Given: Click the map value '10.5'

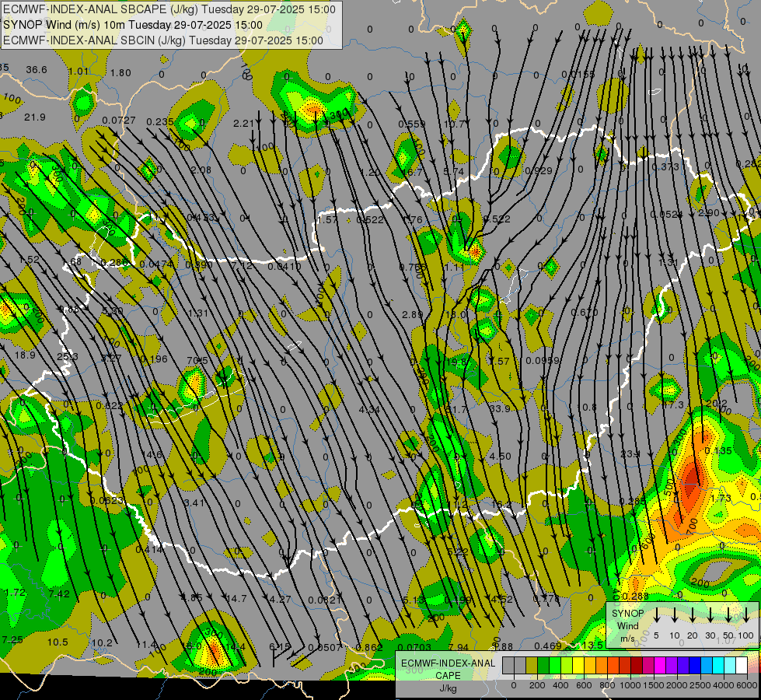Looking at the screenshot, I should coord(58,642).
